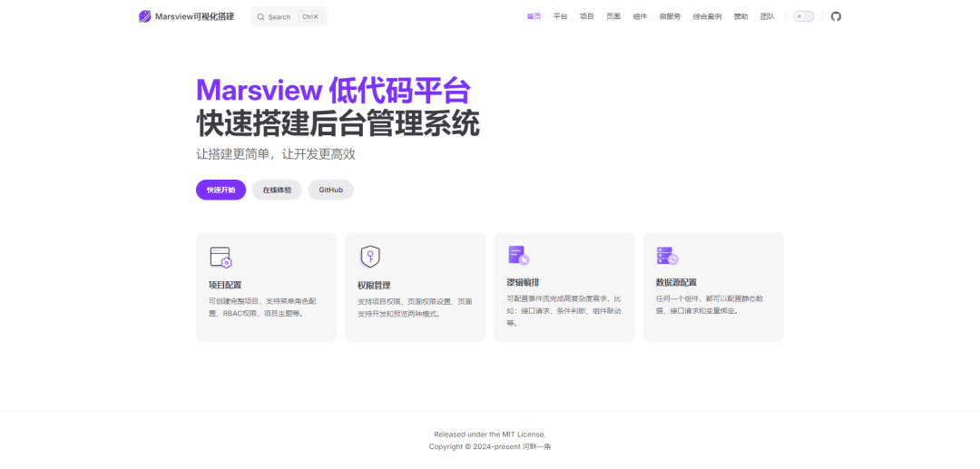Click the search magnifier icon
This screenshot has width=980, height=469.
click(x=260, y=16)
